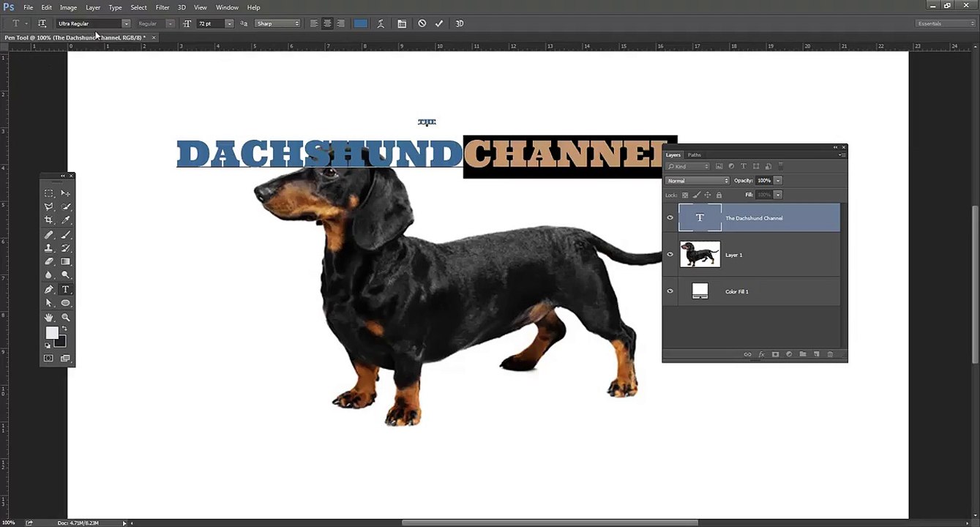The height and width of the screenshot is (527, 980).
Task: Open font size 72 pt dropdown
Action: (229, 23)
